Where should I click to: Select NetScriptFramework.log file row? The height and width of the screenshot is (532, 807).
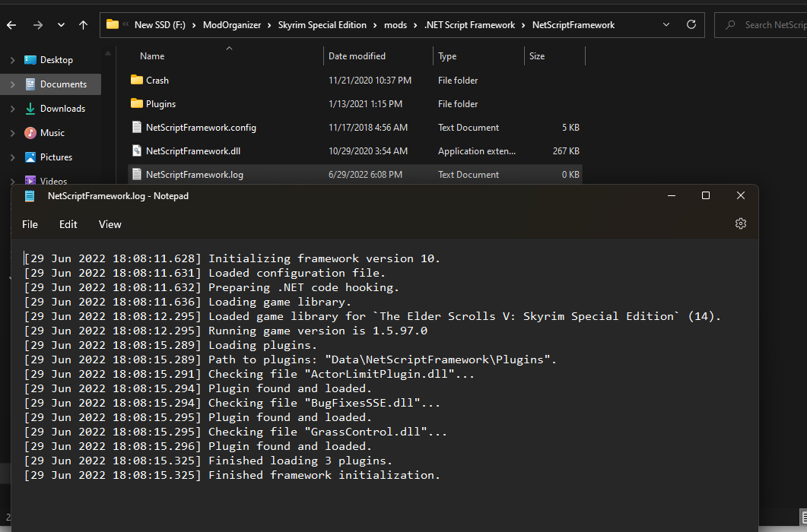[x=355, y=174]
